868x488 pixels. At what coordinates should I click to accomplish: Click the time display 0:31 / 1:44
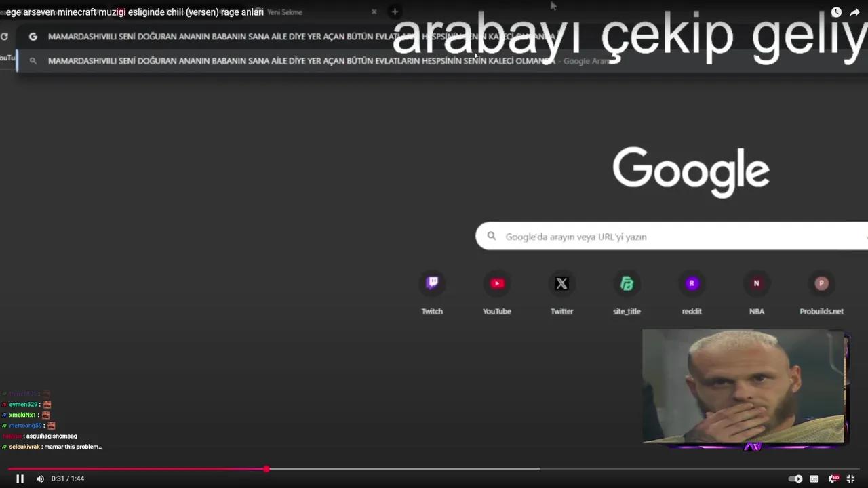[68, 479]
